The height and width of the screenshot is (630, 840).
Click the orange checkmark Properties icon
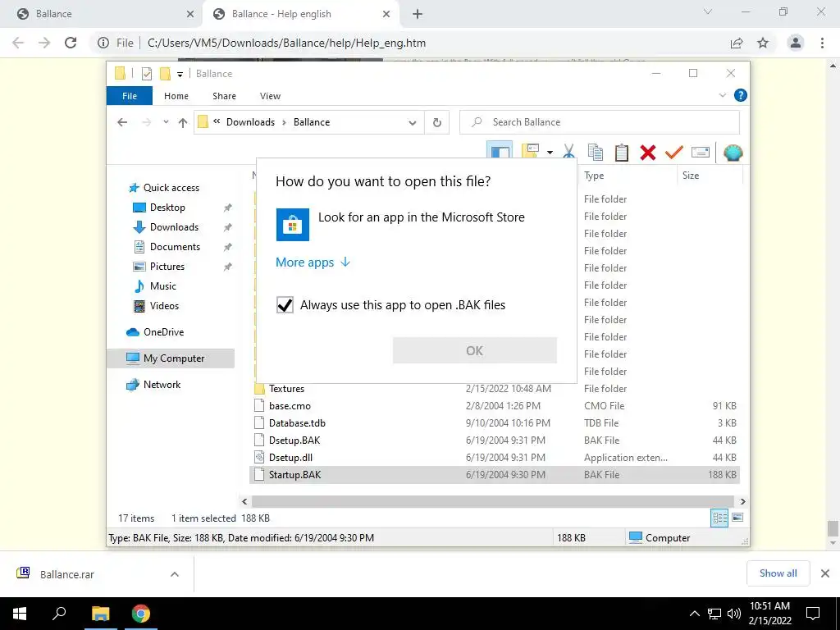tap(674, 153)
